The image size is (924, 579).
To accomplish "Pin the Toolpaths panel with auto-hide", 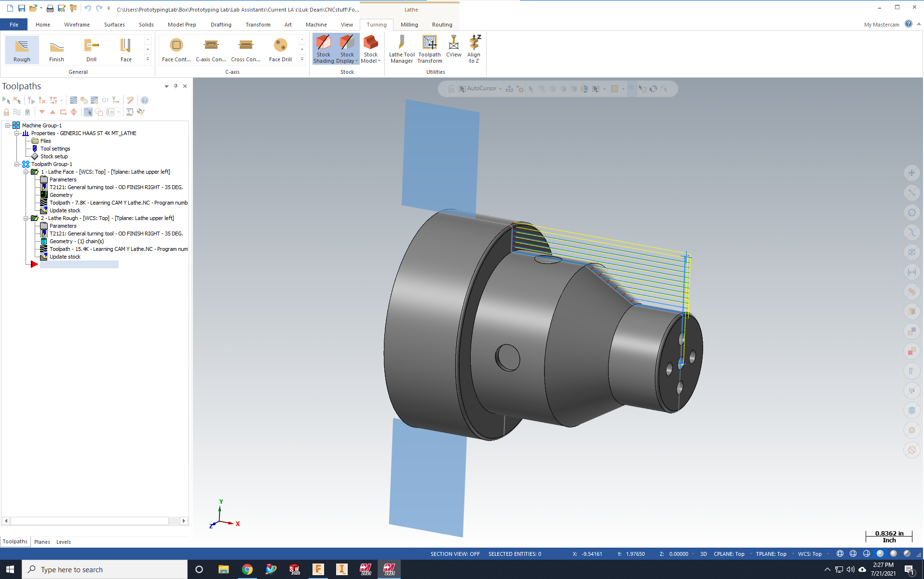I will click(176, 86).
